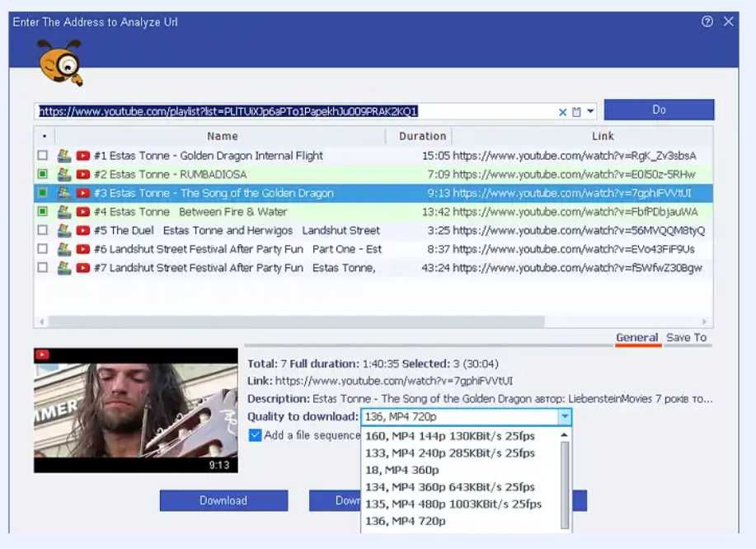Click the YouTube icon in row #2 RUMBADIOSA

[x=83, y=174]
